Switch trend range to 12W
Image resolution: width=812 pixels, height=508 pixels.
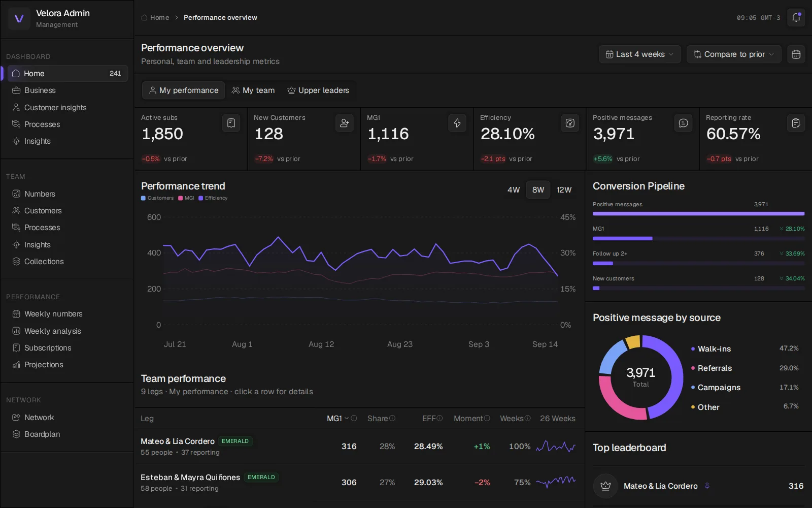564,189
